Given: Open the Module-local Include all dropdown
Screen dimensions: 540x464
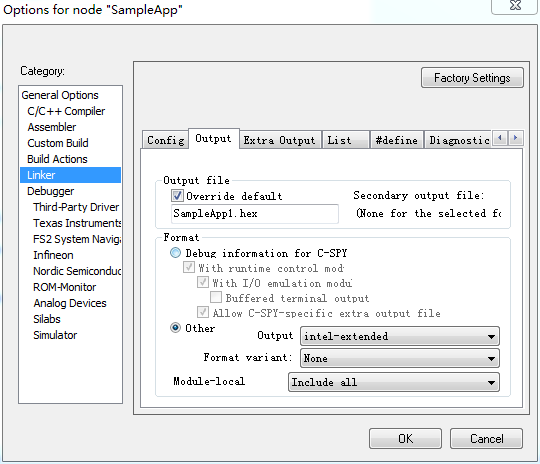Looking at the screenshot, I should coord(394,382).
